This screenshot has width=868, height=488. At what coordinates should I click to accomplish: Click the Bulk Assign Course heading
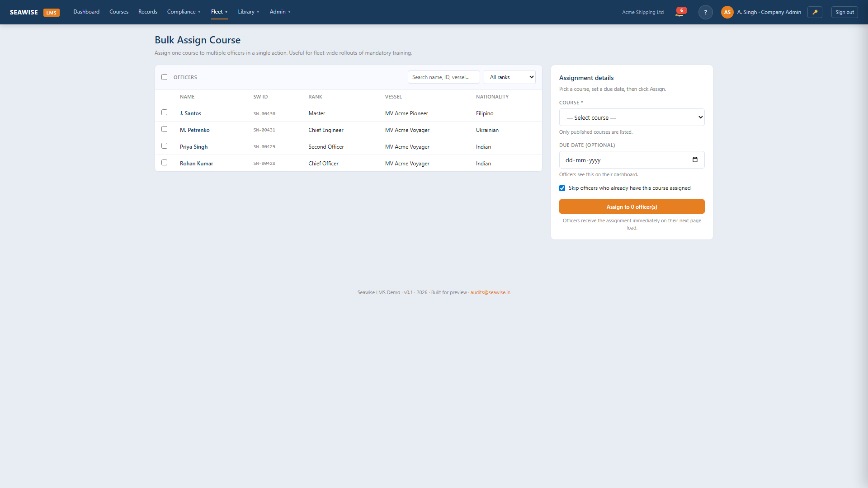coord(198,40)
